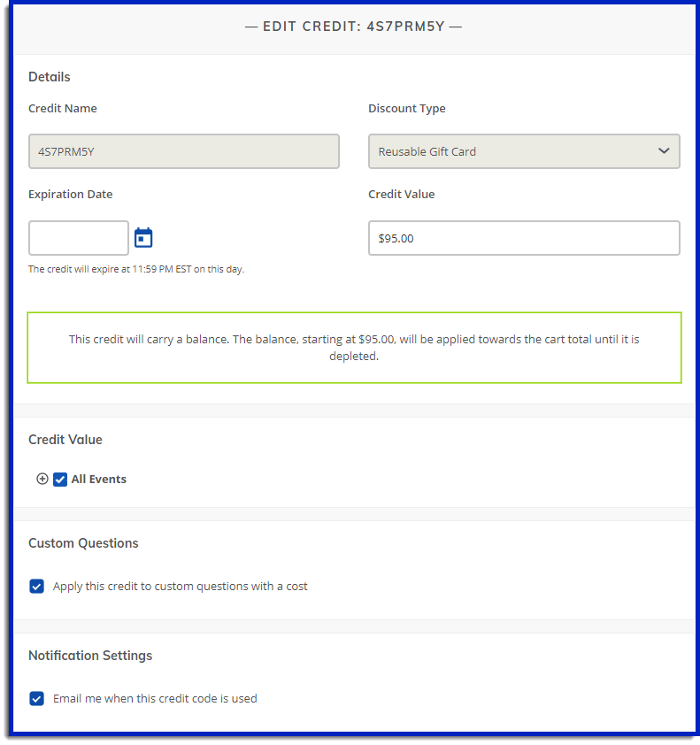
Task: Disable the email notification checkbox
Action: [36, 698]
